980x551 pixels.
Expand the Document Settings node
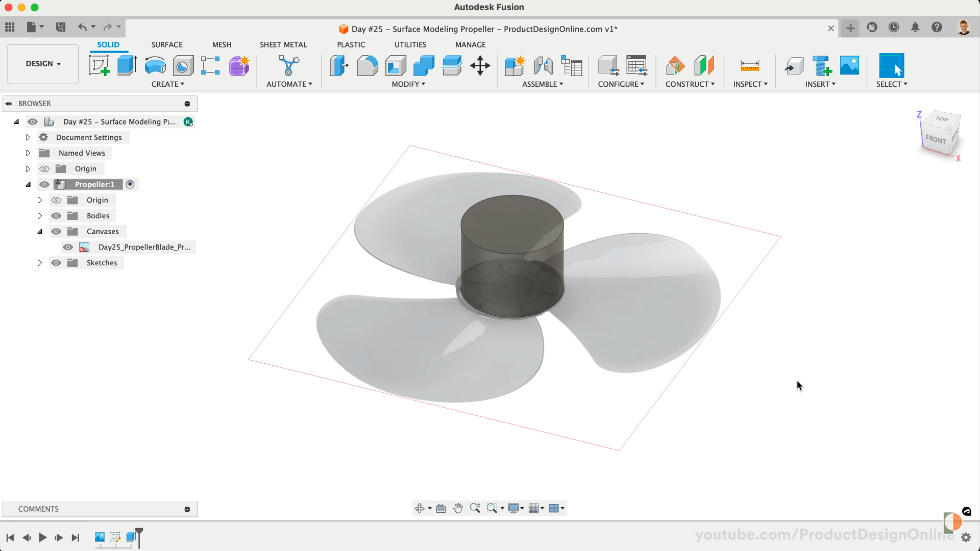(28, 137)
